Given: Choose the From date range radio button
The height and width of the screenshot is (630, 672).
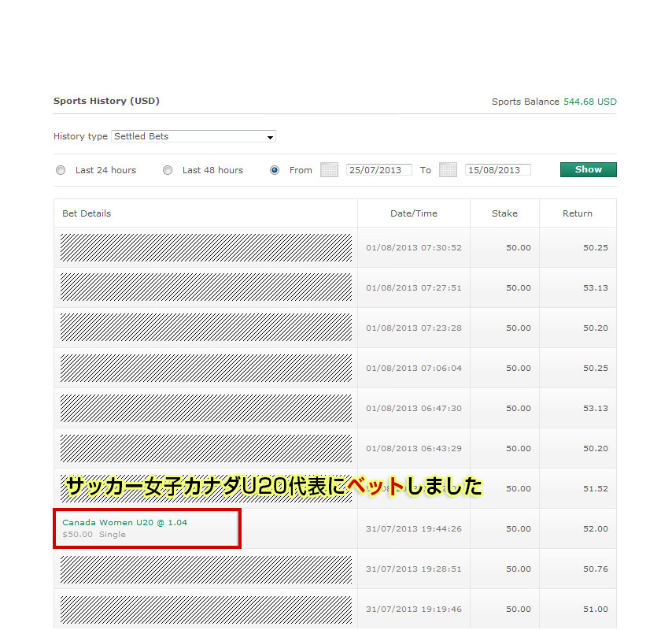Looking at the screenshot, I should click(x=275, y=170).
